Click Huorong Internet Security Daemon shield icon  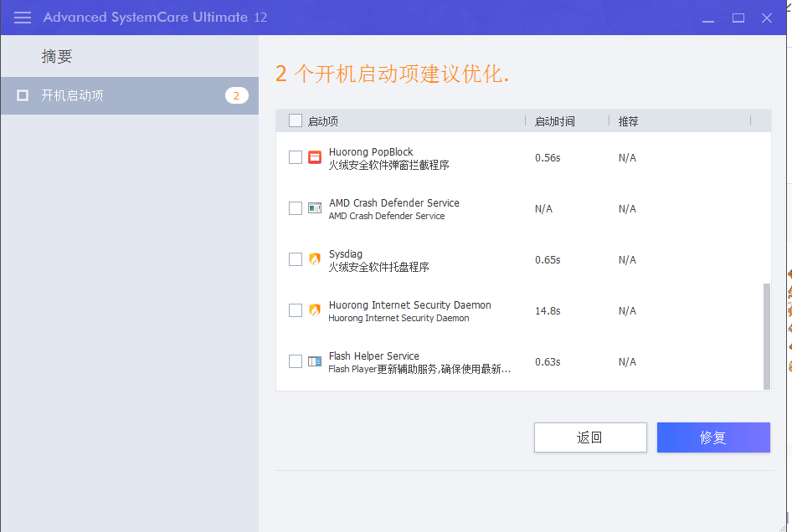pyautogui.click(x=315, y=310)
